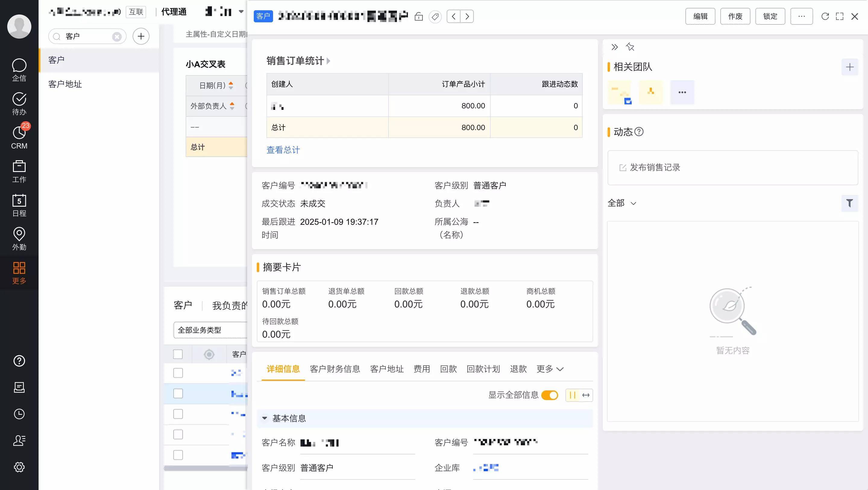Click the help icon next to 动态
868x490 pixels.
pos(639,132)
